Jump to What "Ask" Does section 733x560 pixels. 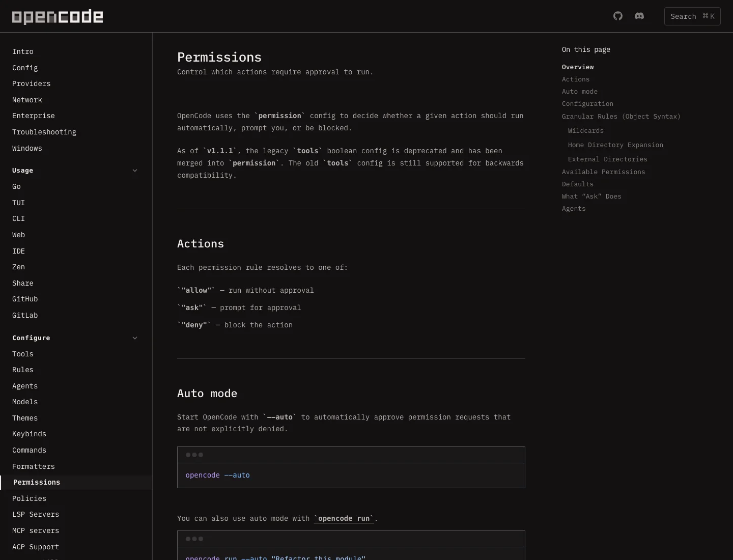[x=591, y=196]
